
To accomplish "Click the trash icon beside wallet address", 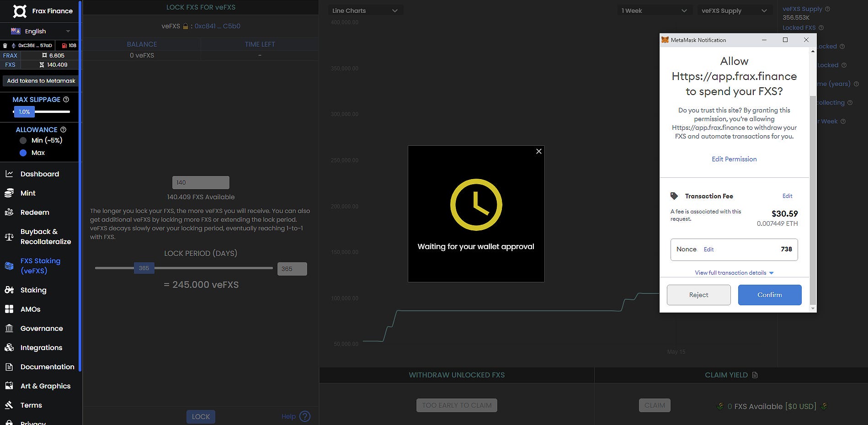I will click(x=5, y=45).
